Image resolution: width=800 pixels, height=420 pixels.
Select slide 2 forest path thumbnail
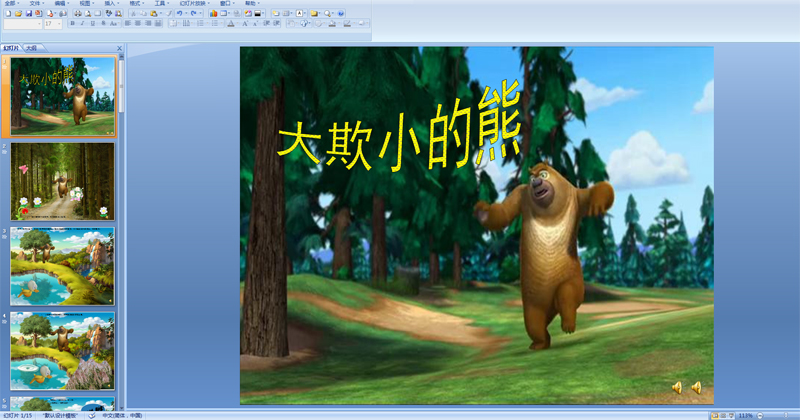(63, 181)
